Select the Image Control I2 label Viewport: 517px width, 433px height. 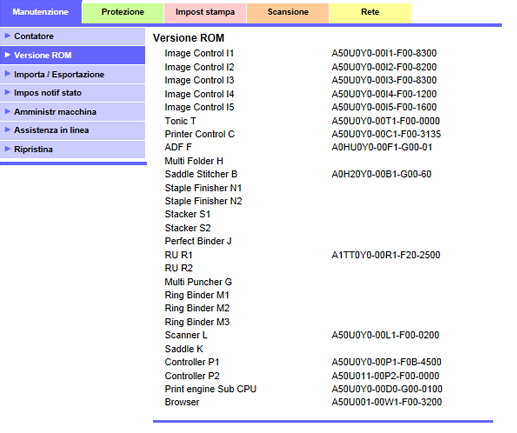(199, 67)
